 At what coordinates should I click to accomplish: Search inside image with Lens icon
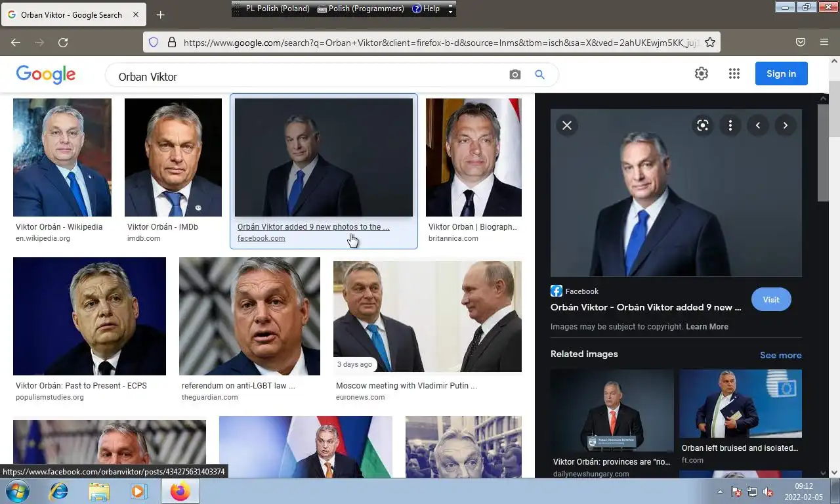[x=703, y=125]
